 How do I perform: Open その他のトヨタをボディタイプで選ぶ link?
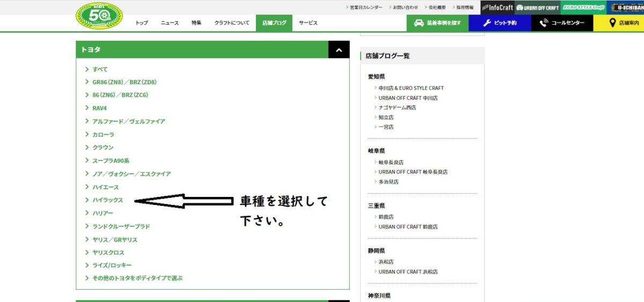[137, 278]
